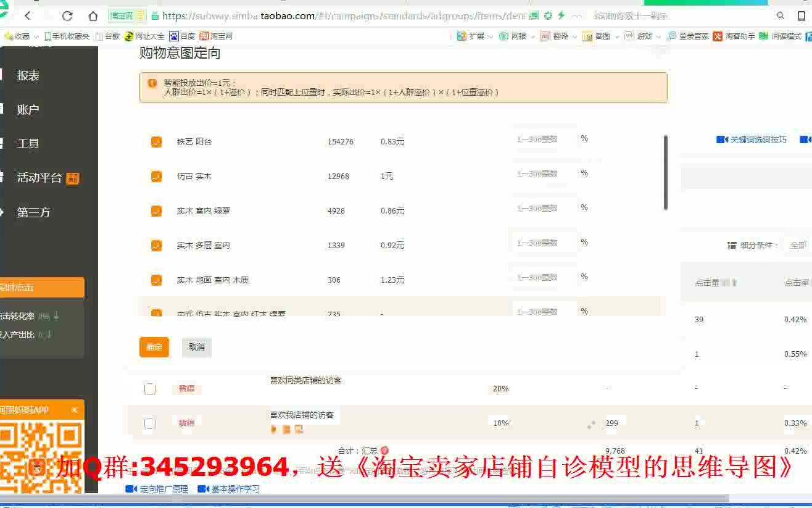Switch on 阅读模式 reading mode
Viewport: 812px width, 508px height.
pyautogui.click(x=781, y=36)
